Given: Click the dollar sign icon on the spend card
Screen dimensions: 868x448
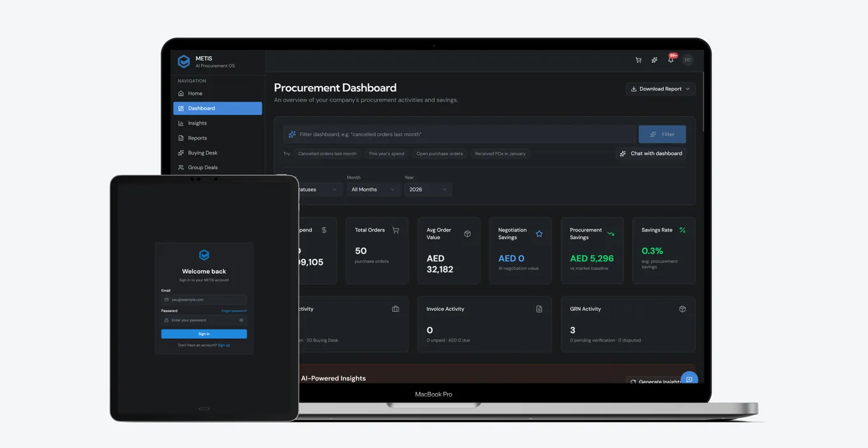Looking at the screenshot, I should click(324, 230).
